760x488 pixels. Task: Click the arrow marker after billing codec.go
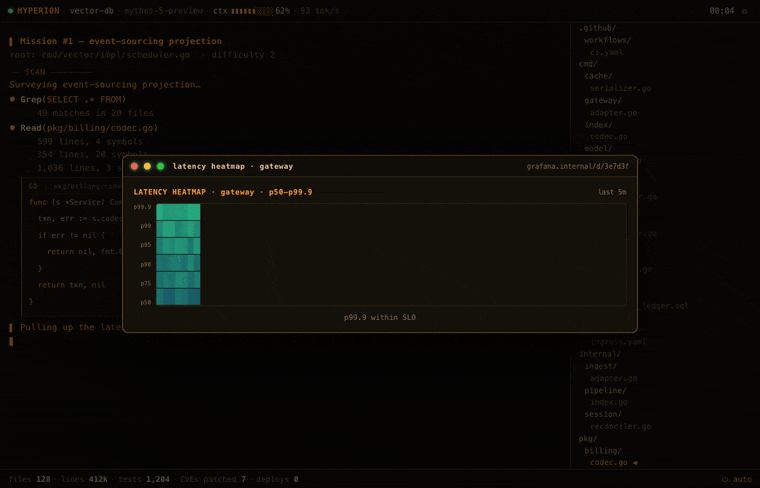click(635, 463)
